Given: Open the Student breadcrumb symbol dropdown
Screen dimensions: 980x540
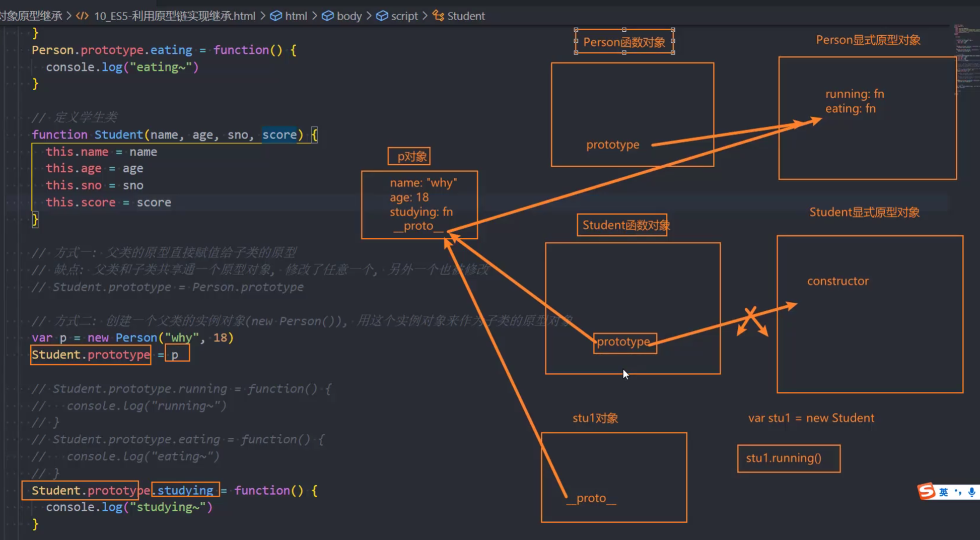Looking at the screenshot, I should (x=466, y=16).
